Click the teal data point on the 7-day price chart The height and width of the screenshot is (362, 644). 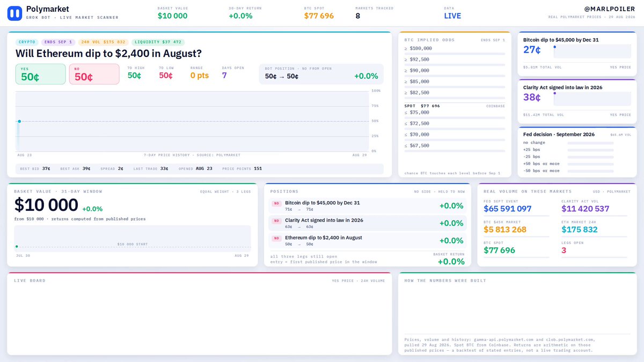click(19, 121)
